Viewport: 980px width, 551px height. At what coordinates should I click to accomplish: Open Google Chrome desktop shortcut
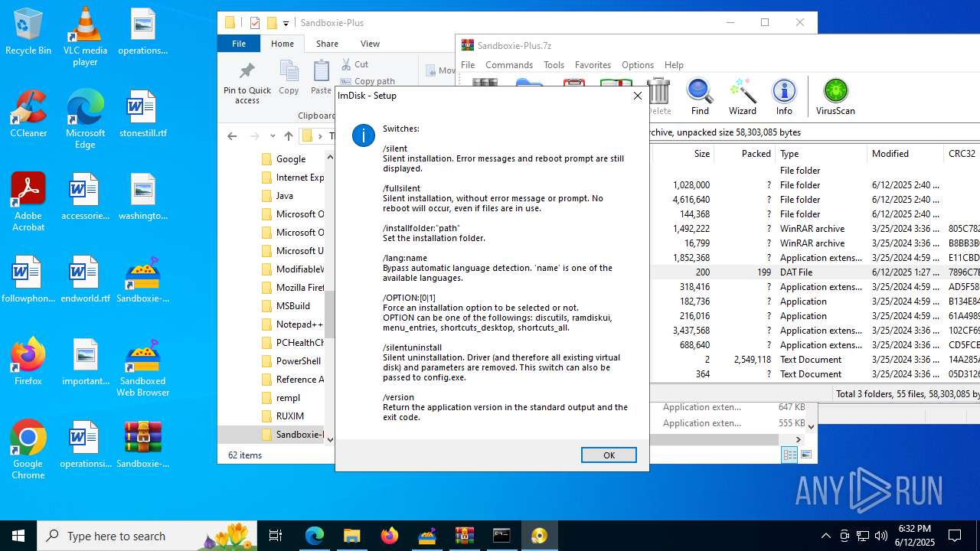pos(28,450)
